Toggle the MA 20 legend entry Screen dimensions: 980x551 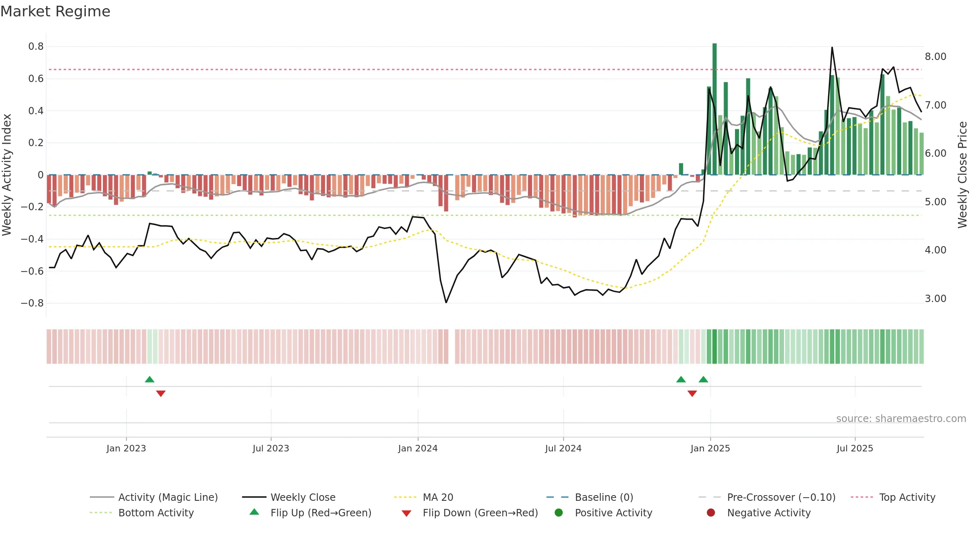[x=424, y=497]
